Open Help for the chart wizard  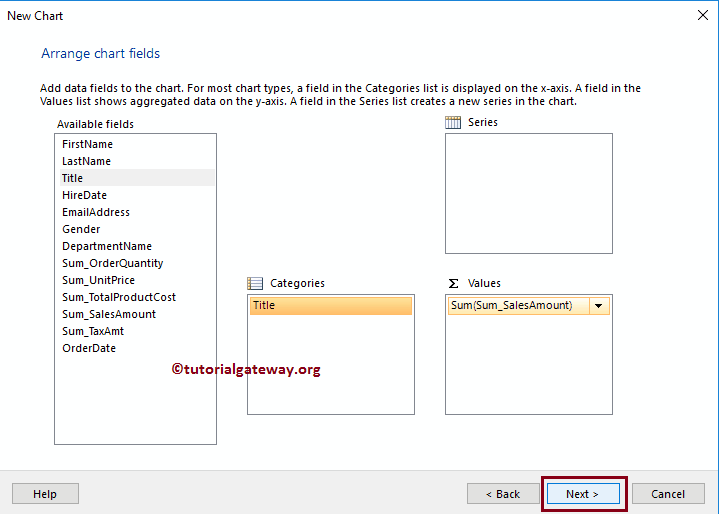click(45, 494)
